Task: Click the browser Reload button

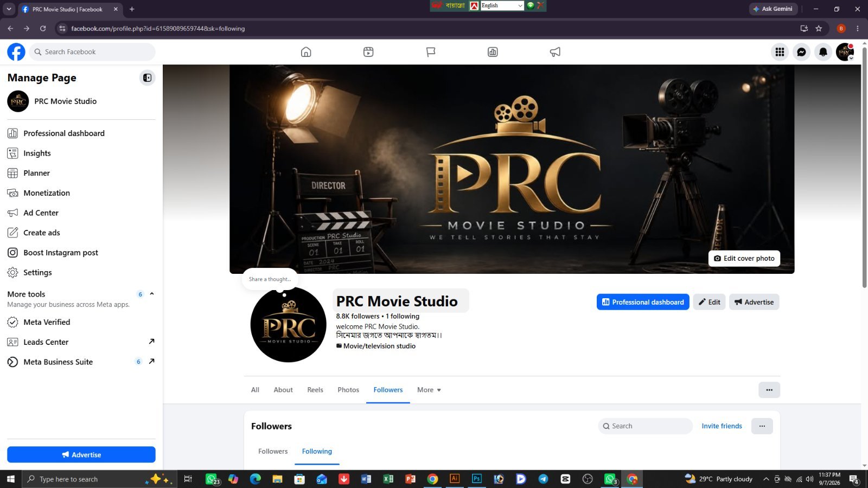Action: pos(43,28)
